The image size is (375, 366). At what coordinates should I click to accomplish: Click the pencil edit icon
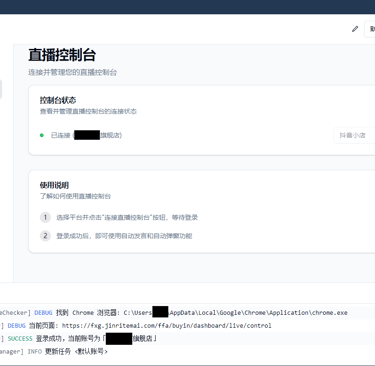click(355, 29)
